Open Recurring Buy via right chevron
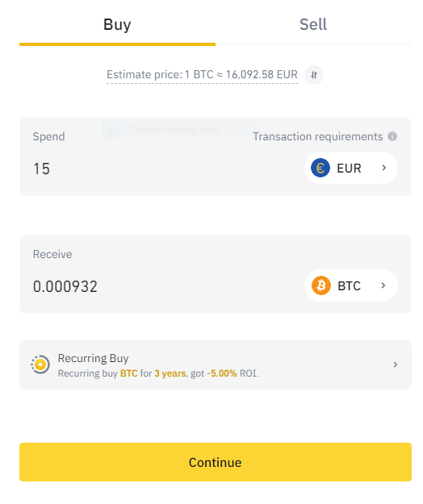The image size is (423, 504). click(x=396, y=364)
